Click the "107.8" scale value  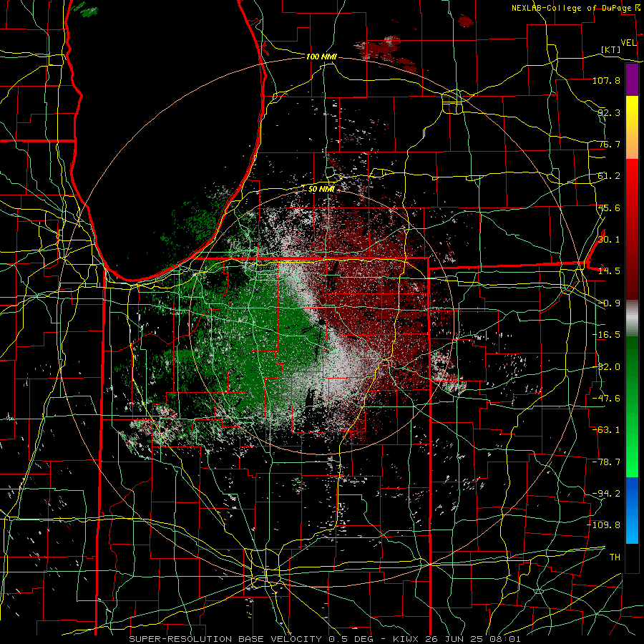[606, 80]
